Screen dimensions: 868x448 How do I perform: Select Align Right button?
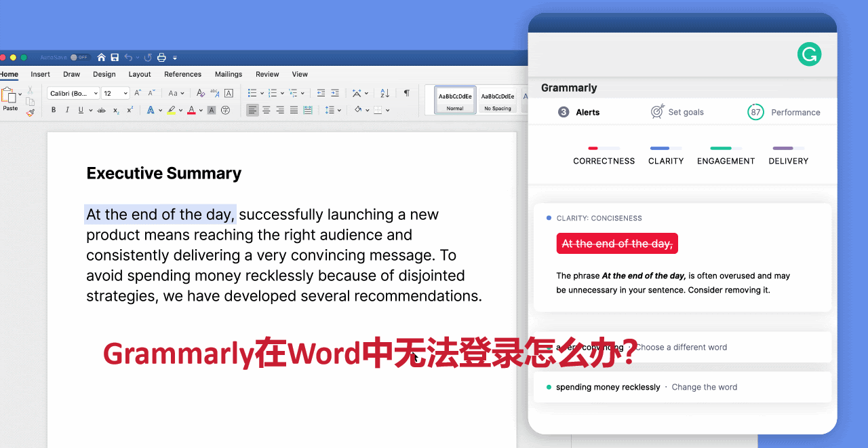280,110
